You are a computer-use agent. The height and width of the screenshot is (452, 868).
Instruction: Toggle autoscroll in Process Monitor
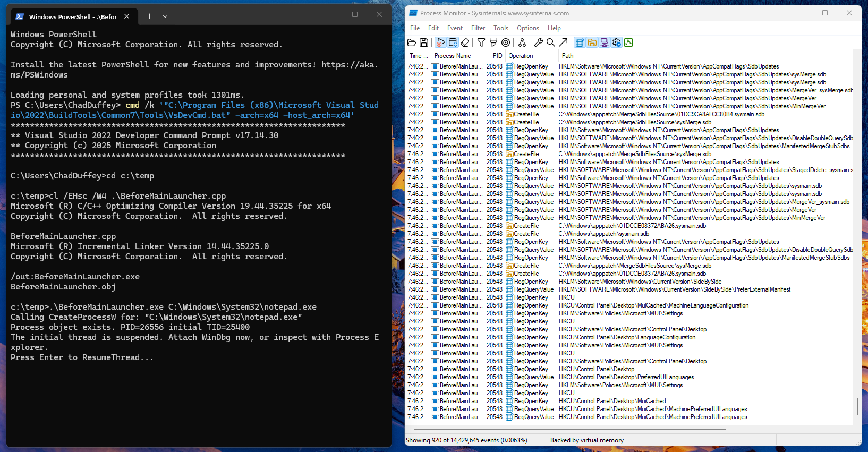[x=453, y=42]
